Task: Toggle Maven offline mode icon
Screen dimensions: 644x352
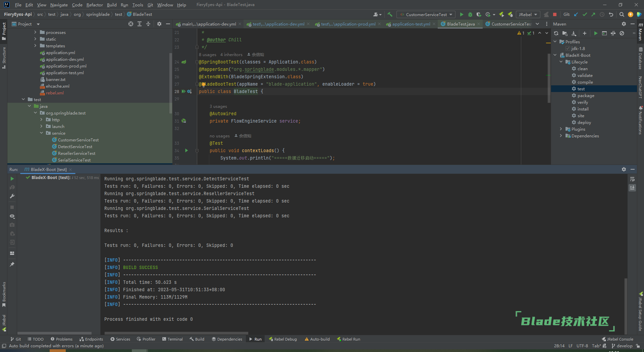Action: click(613, 33)
